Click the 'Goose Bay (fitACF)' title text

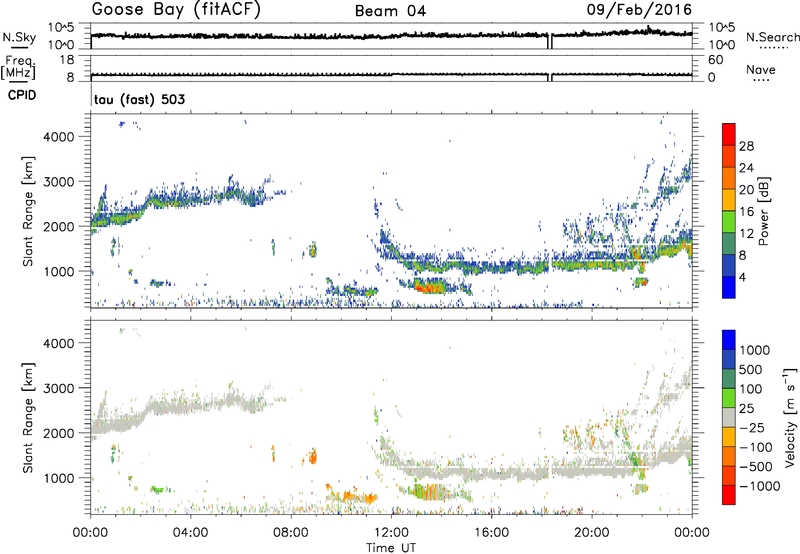[176, 10]
